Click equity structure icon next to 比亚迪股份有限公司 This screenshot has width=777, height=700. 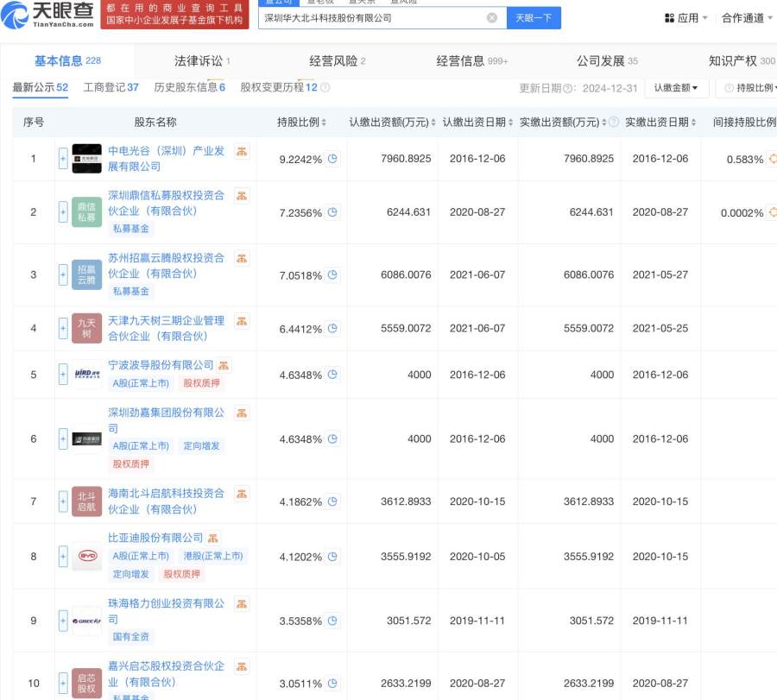[x=213, y=539]
